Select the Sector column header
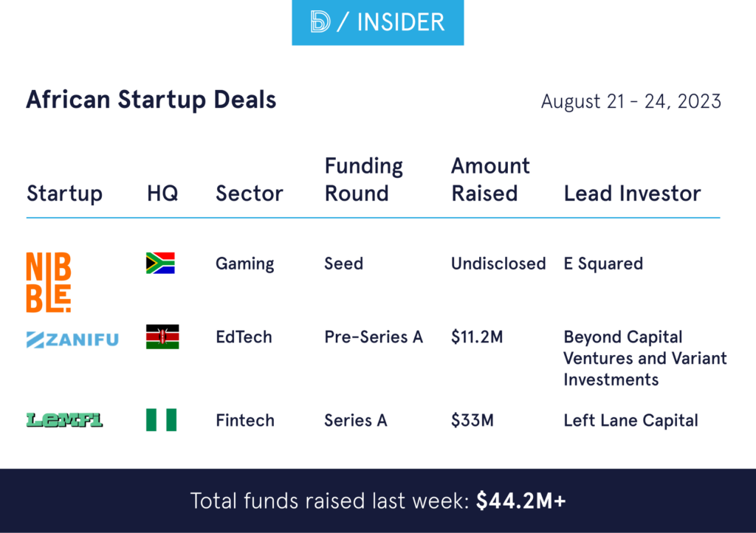Image resolution: width=756 pixels, height=533 pixels. tap(250, 193)
